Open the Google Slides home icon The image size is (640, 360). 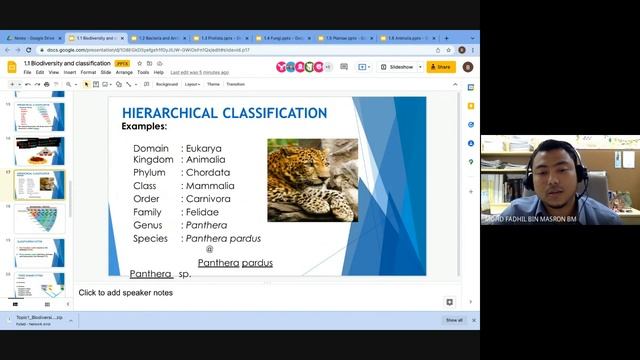[x=12, y=67]
